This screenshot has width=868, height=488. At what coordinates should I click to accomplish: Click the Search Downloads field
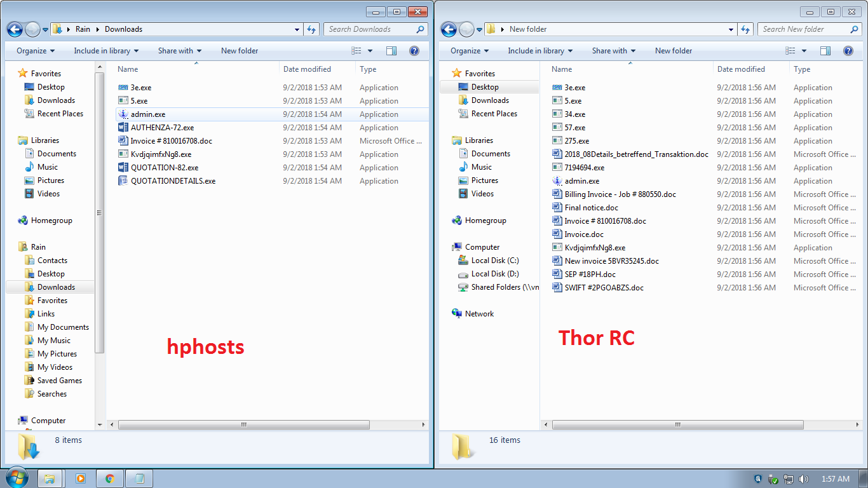click(376, 29)
